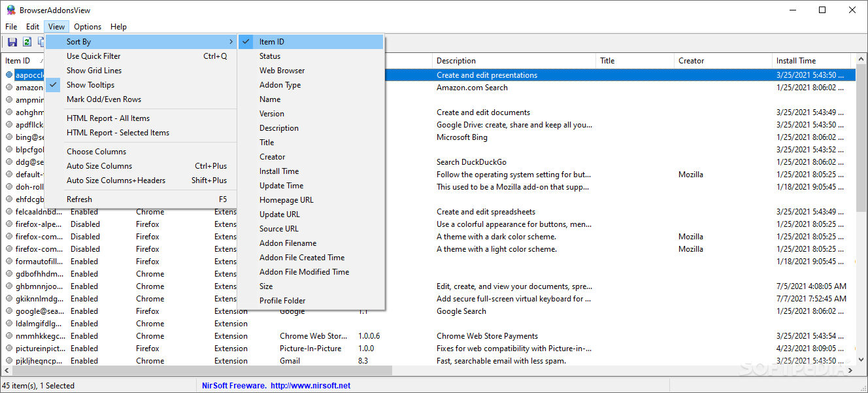Sort by Addon Type in submenu
Viewport: 868px width, 393px height.
(x=311, y=85)
